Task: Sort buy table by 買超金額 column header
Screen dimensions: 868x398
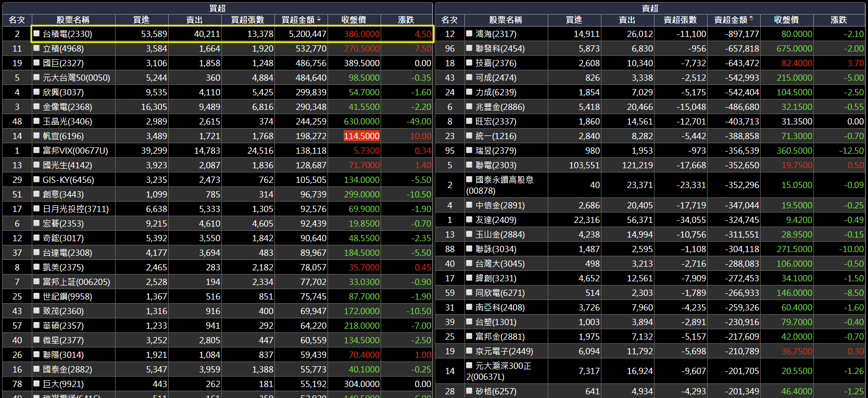Action: pos(301,20)
